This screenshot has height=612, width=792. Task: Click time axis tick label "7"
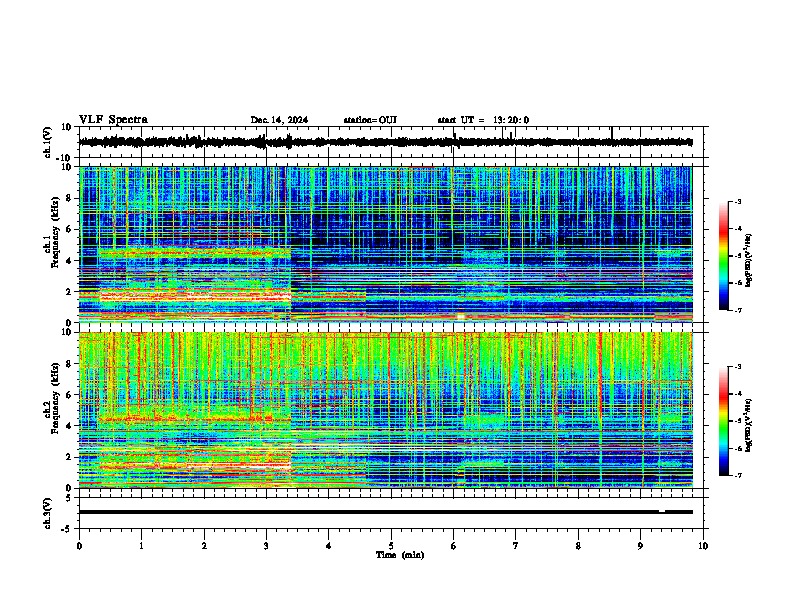click(516, 546)
